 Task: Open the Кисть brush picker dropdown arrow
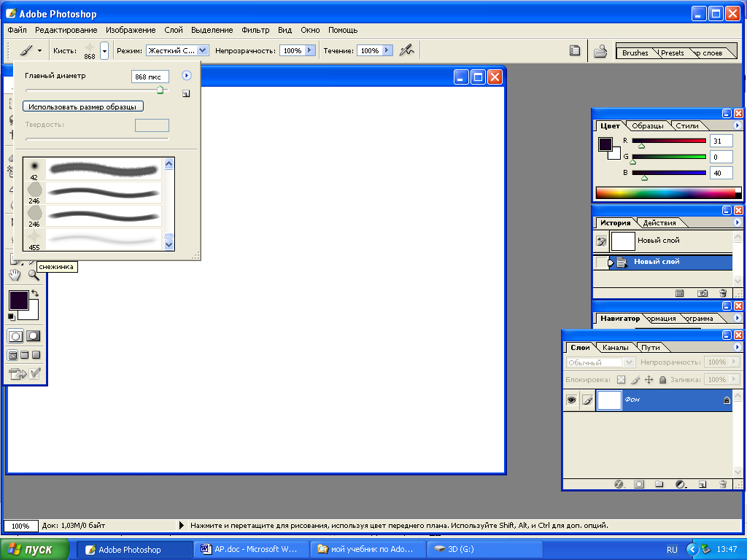(x=104, y=50)
